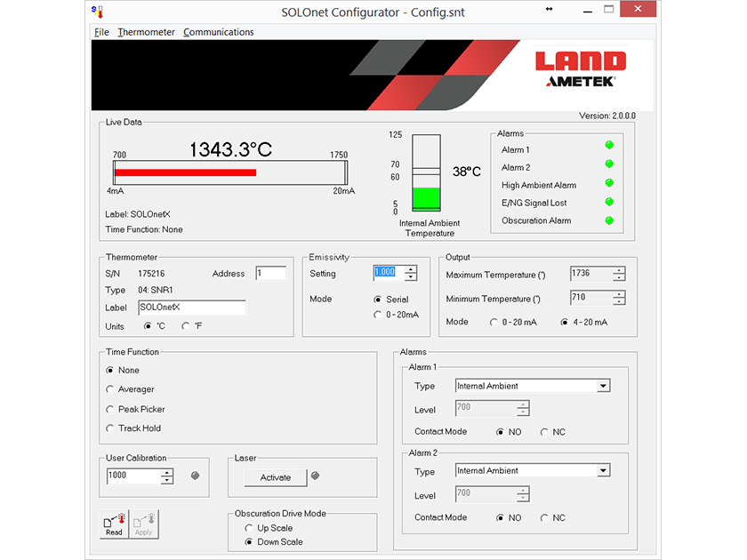Click the Obscuration Alarm status light
The width and height of the screenshot is (747, 560).
coord(609,220)
